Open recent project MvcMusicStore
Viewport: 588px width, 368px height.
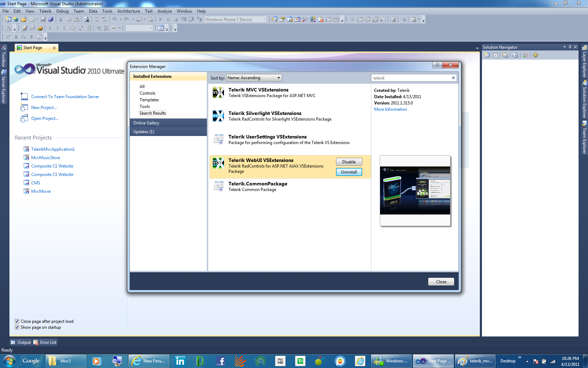45,158
